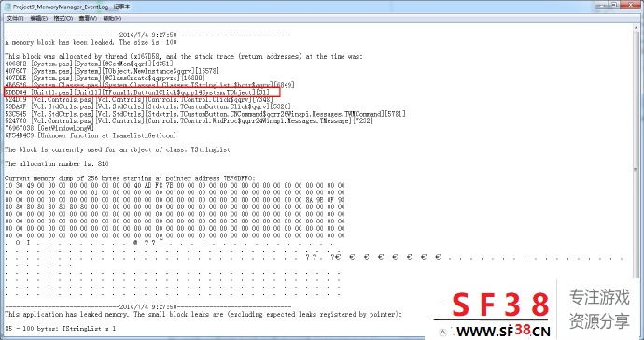Open the 帮助(H) menu
The image size is (644, 340).
(x=112, y=18)
